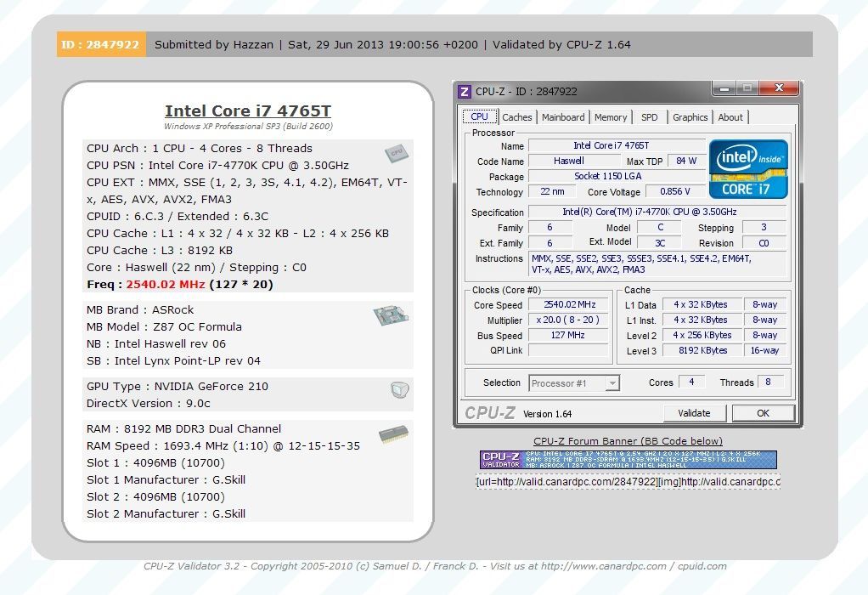This screenshot has width=868, height=595.
Task: Click the orange ID : 2847922 badge
Action: (101, 44)
